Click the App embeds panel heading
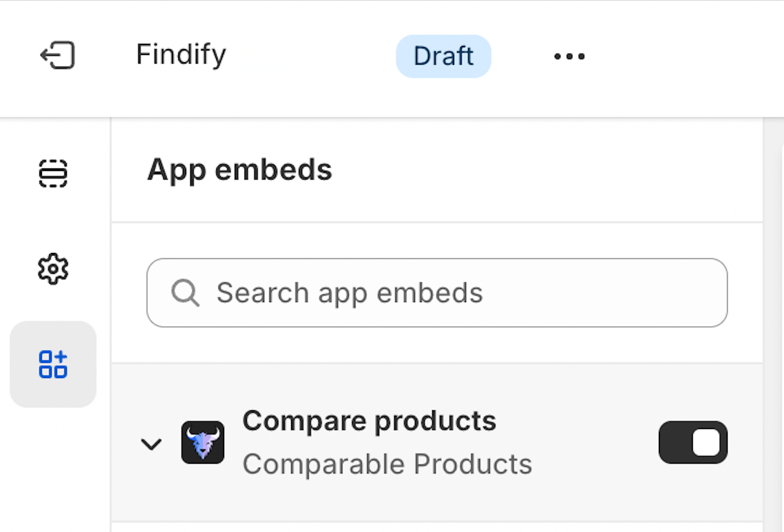Image resolution: width=784 pixels, height=532 pixels. point(239,170)
